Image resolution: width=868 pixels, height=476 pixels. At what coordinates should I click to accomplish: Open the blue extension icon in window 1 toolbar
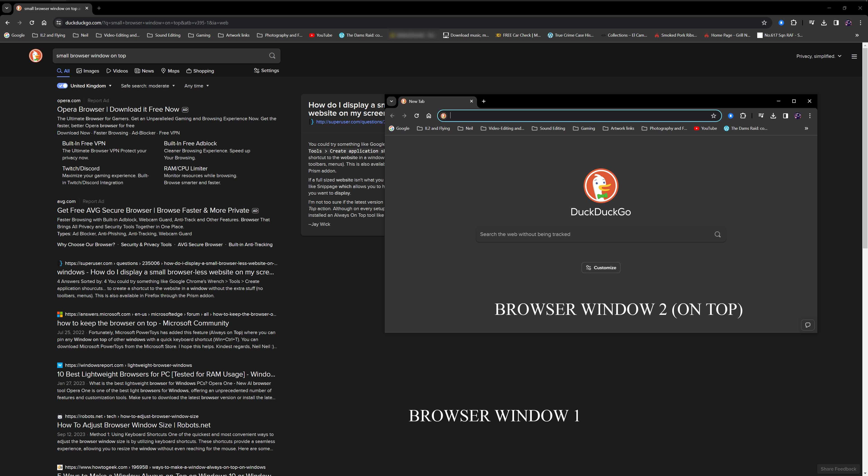pos(781,23)
